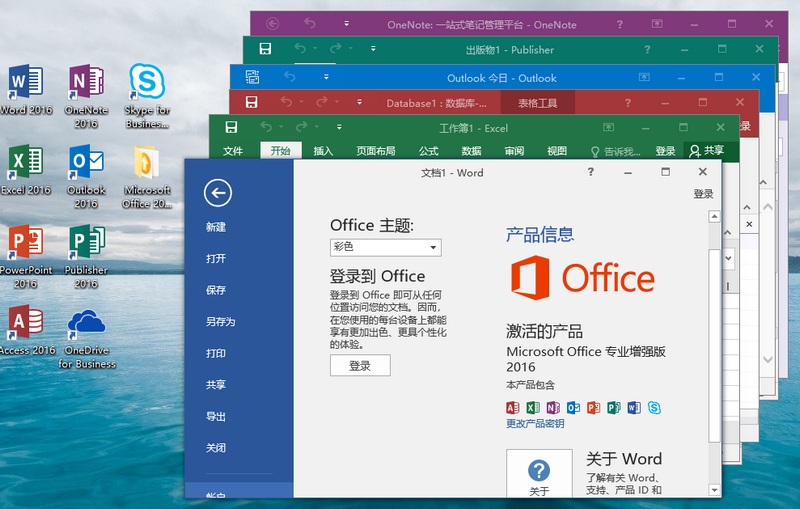Click the 登录 button under 登录到 Office
The width and height of the screenshot is (800, 509).
tap(360, 366)
